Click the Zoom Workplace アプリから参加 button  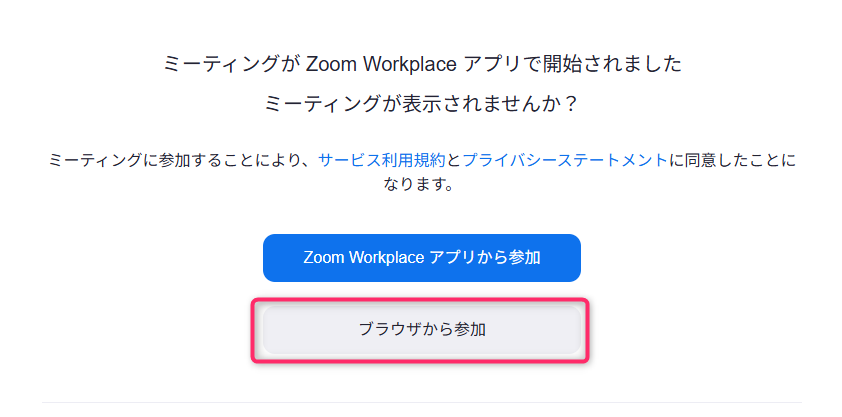point(421,258)
